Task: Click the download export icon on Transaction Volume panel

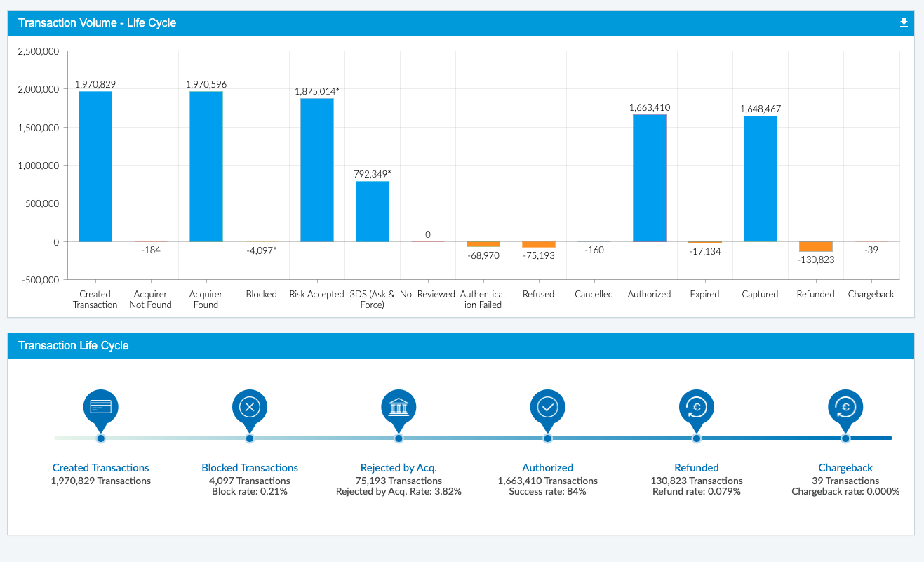Action: pos(904,22)
